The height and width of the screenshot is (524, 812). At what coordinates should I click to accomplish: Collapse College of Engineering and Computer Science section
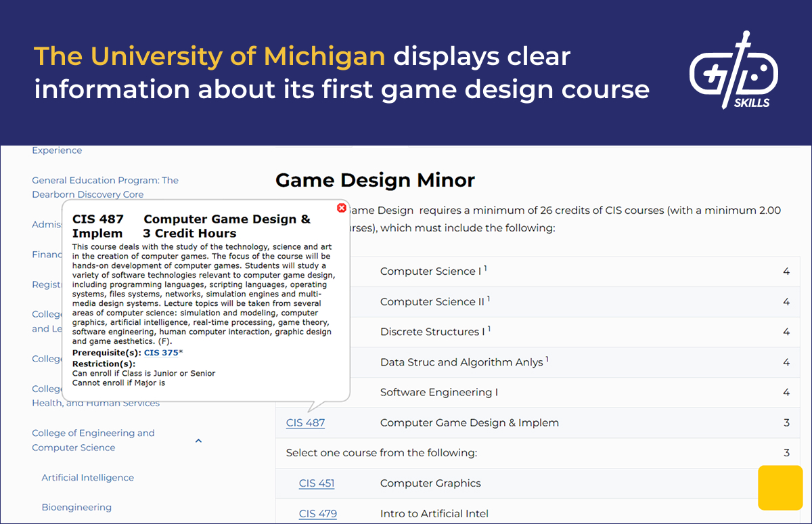(x=198, y=441)
